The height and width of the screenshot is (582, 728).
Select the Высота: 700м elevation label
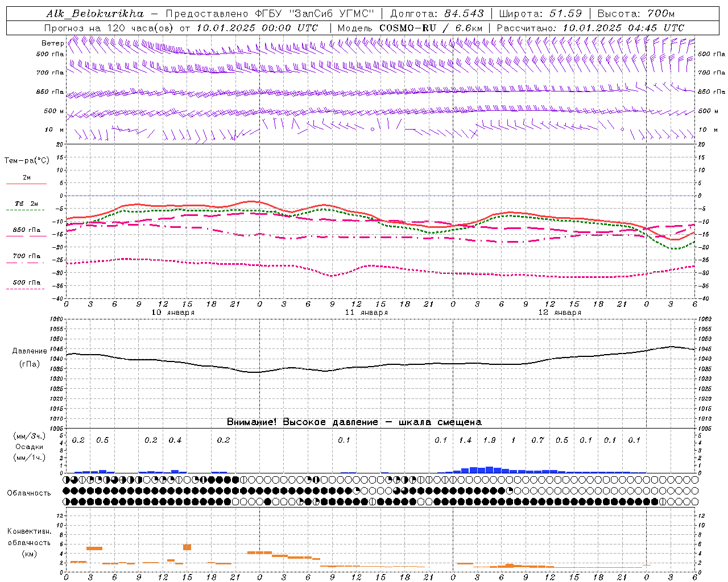click(636, 14)
